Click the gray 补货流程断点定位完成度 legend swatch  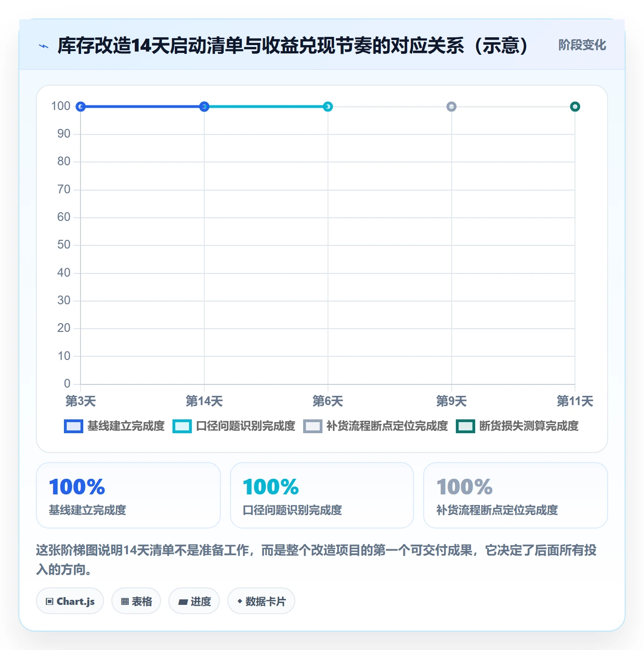(x=313, y=426)
